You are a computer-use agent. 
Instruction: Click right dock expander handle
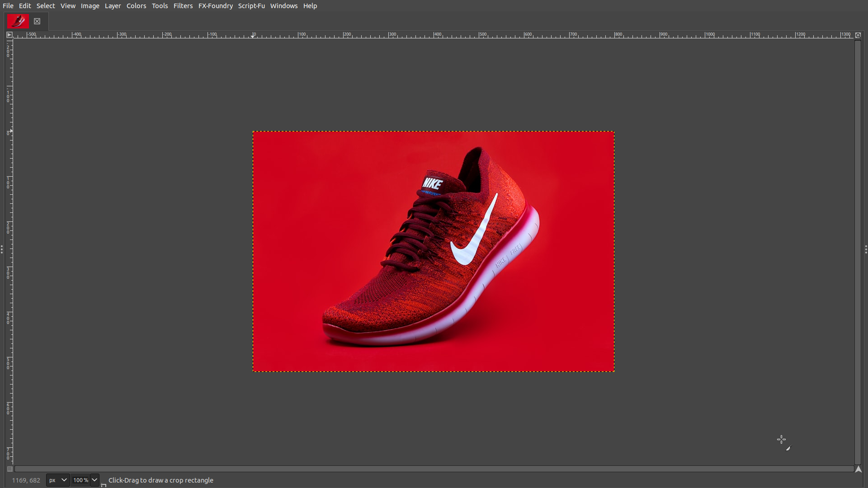866,249
